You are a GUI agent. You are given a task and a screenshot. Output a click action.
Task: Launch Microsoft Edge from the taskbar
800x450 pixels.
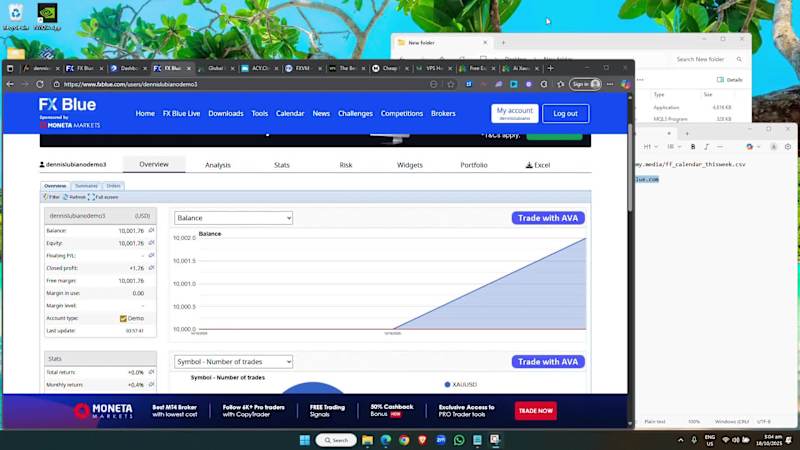(386, 440)
